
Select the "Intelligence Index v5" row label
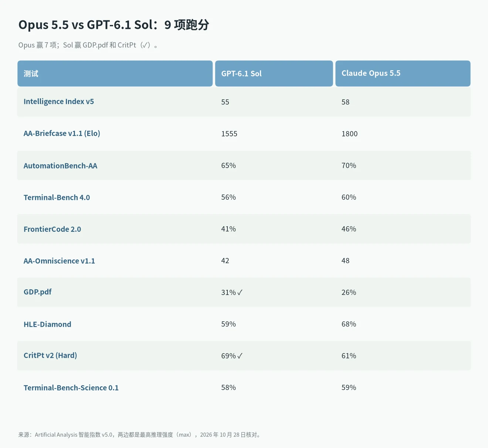coord(59,102)
